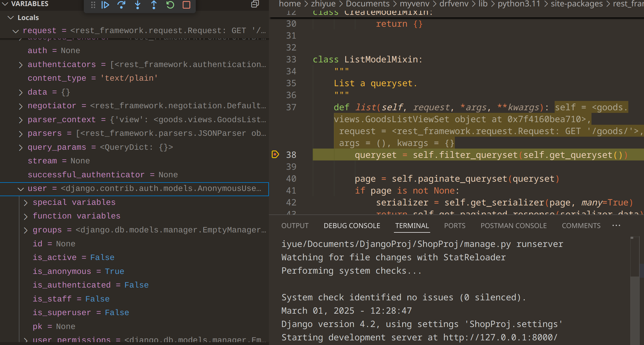Collapse the VARIABLES section header
This screenshot has height=345, width=644.
pyautogui.click(x=5, y=4)
